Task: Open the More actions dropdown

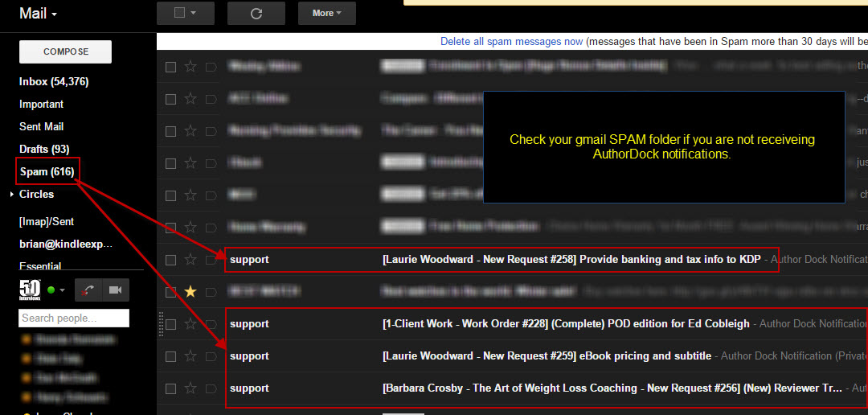Action: [326, 14]
